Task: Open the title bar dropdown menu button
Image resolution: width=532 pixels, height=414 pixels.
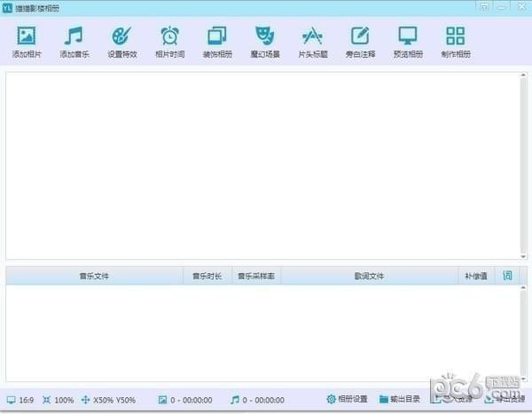Action: tap(484, 7)
